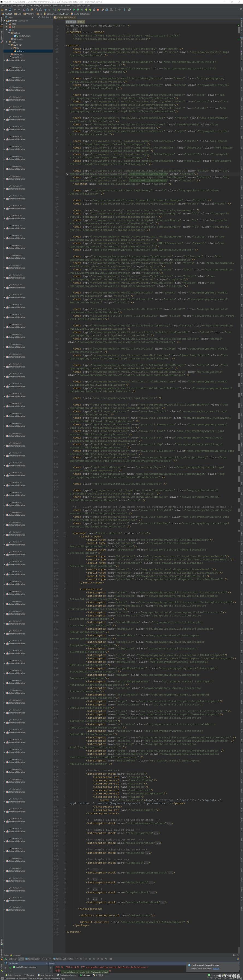The image size is (243, 980).
Task: Select struts.xml file in project tree
Action: click(18, 39)
